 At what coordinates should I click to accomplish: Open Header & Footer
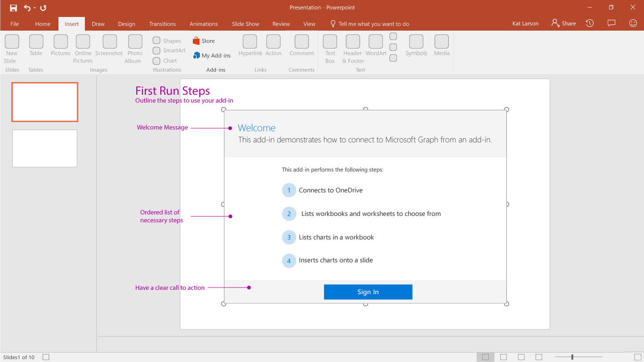click(353, 49)
